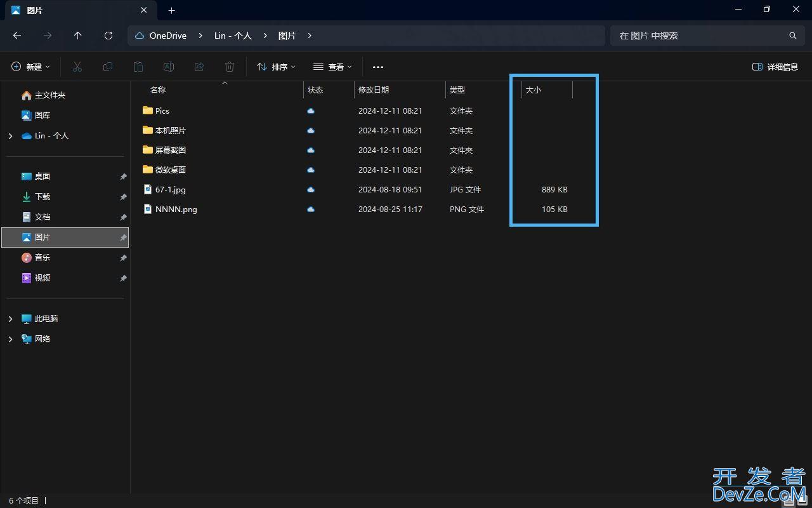Viewport: 812px width, 508px height.
Task: Click the 6 个项目 status text
Action: click(x=24, y=500)
